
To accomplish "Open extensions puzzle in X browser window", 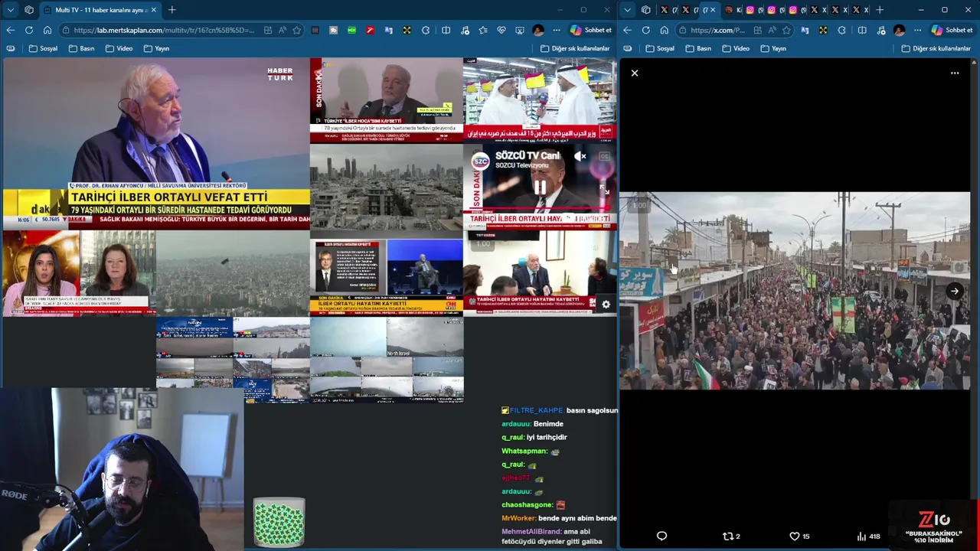I will tap(841, 30).
